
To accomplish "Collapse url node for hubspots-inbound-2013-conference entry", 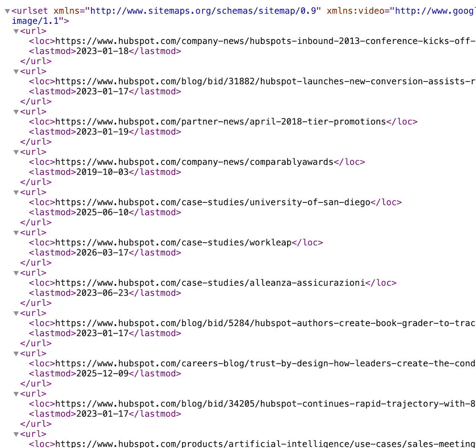I will click(16, 31).
